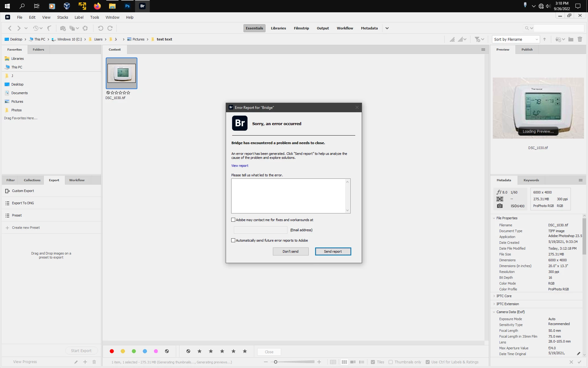Click the delete item trash icon in toolbar

click(580, 39)
